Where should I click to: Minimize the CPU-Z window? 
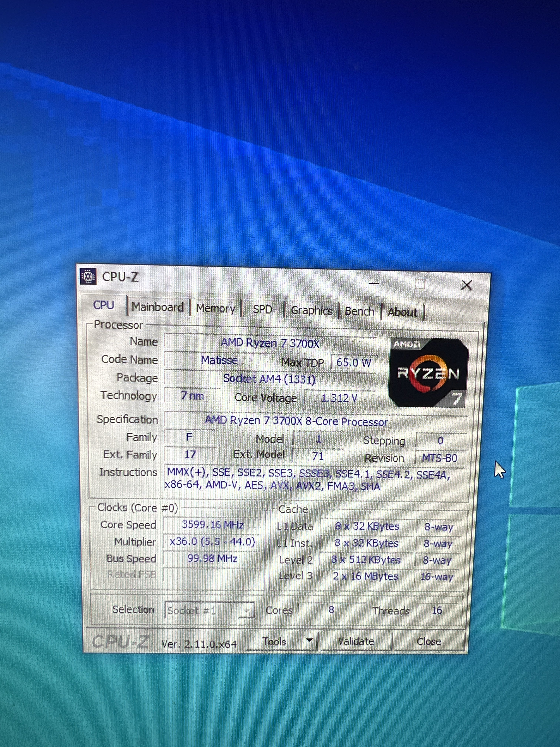point(374,284)
